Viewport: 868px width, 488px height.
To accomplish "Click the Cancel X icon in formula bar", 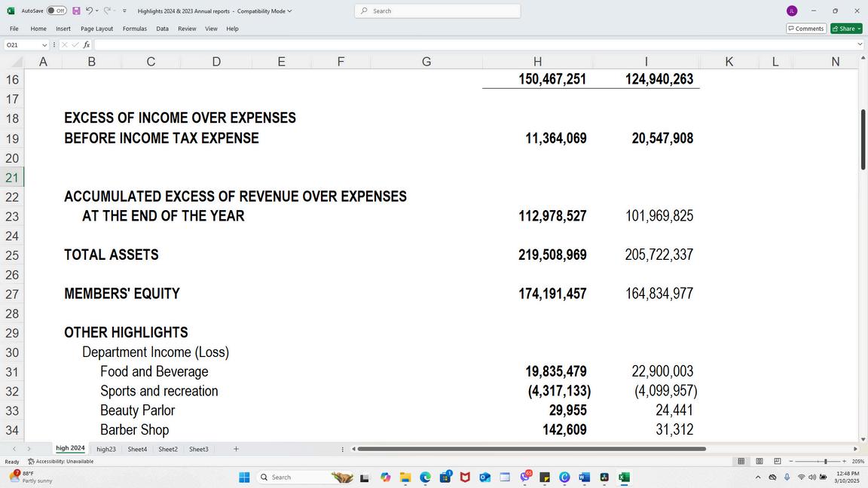I will [x=64, y=45].
